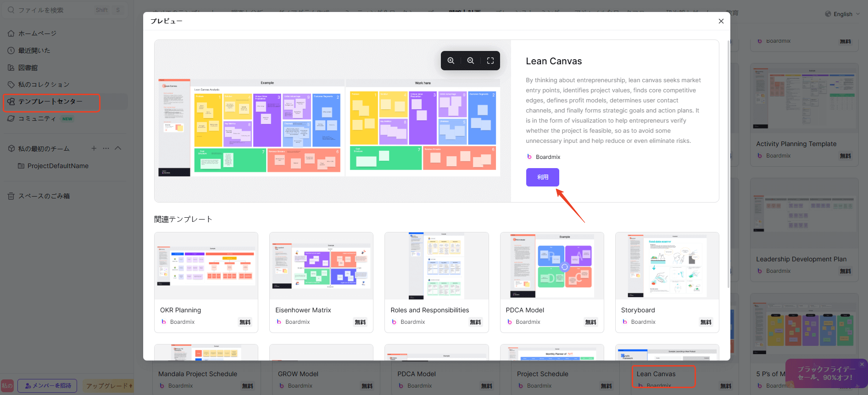Click the アップグレード button
Image resolution: width=868 pixels, height=395 pixels.
[108, 386]
